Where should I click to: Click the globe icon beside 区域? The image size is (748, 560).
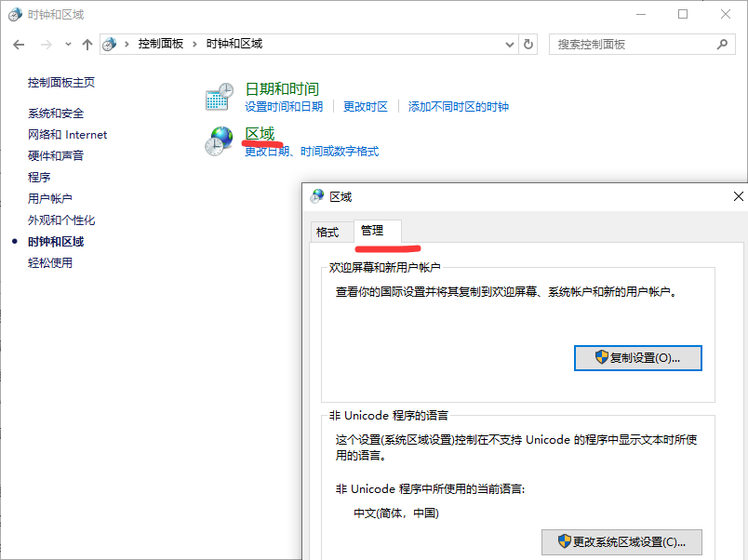coord(218,141)
